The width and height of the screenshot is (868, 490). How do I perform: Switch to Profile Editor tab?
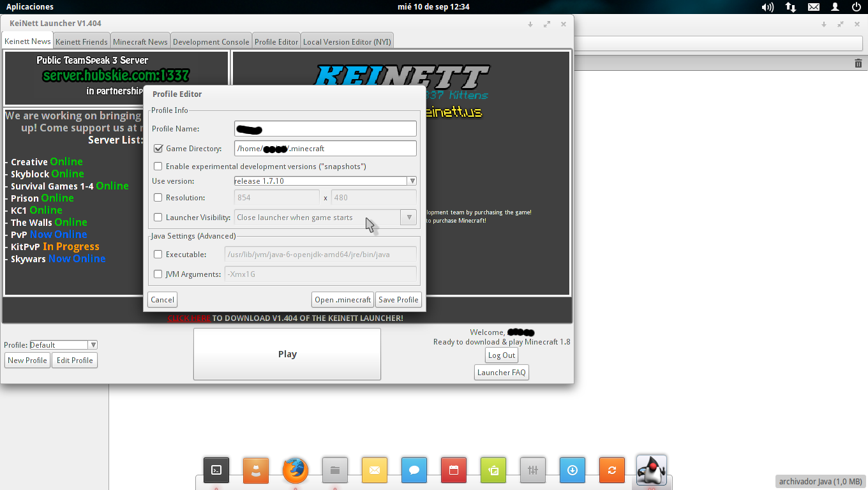tap(276, 42)
